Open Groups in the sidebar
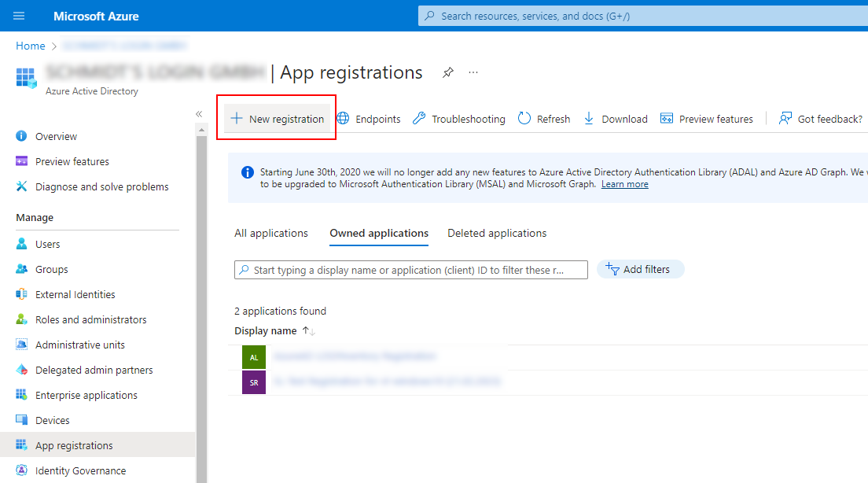The height and width of the screenshot is (483, 868). (51, 269)
